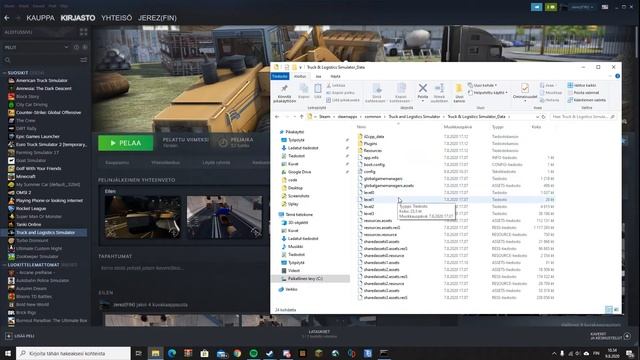Select the resources.assets.resS file
This screenshot has width=640, height=360.
382,228
